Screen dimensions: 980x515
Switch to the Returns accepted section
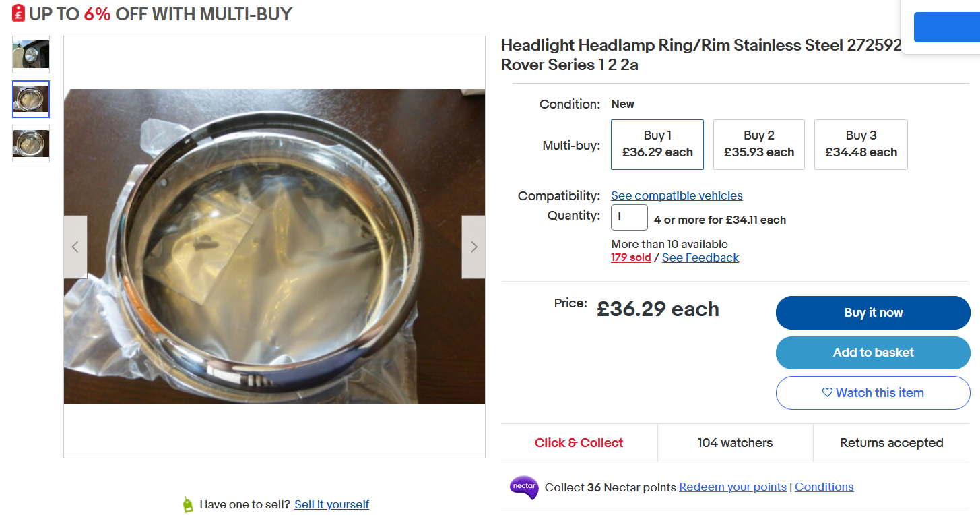(x=891, y=442)
